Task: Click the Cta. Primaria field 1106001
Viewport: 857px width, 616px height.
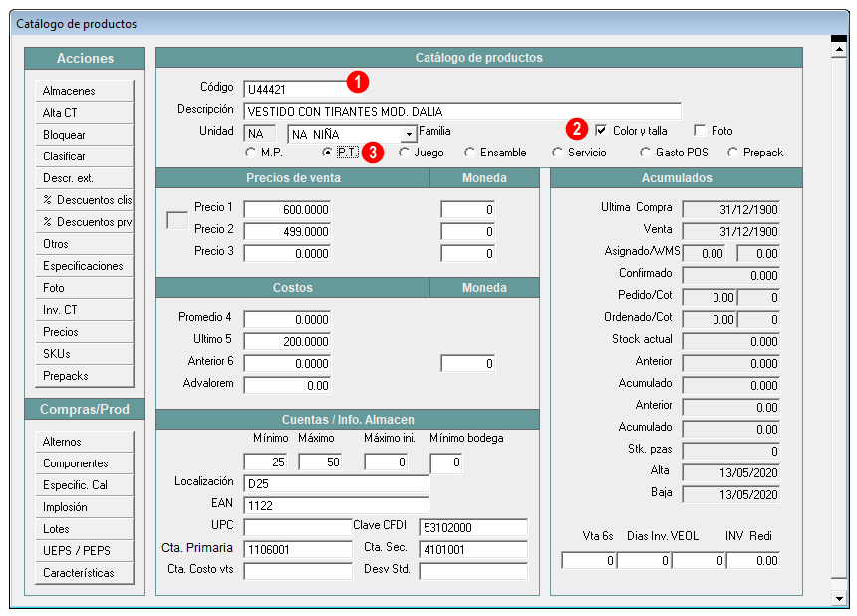Action: click(298, 549)
